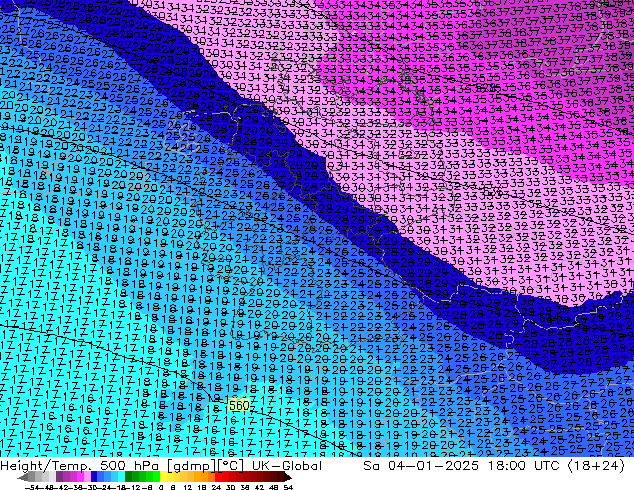Screen dimensions: 634x490
Task: Click the bright red 24 legend swatch
Action: [x=218, y=477]
